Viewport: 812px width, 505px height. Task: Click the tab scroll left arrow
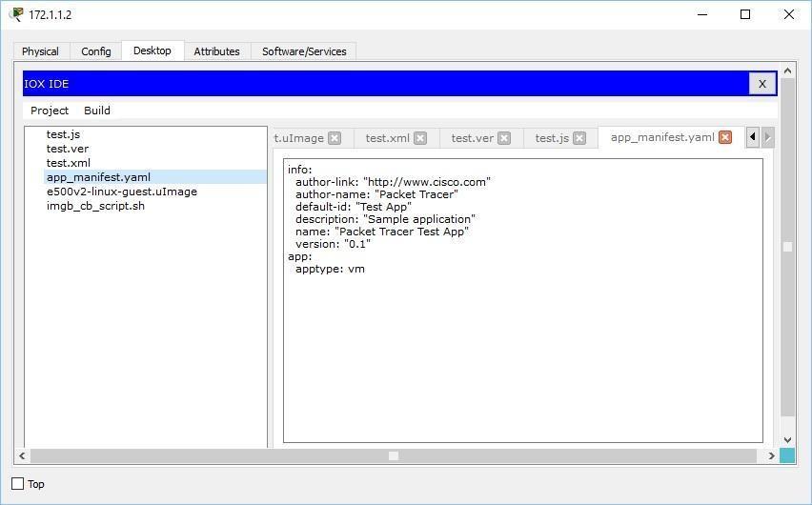click(753, 137)
